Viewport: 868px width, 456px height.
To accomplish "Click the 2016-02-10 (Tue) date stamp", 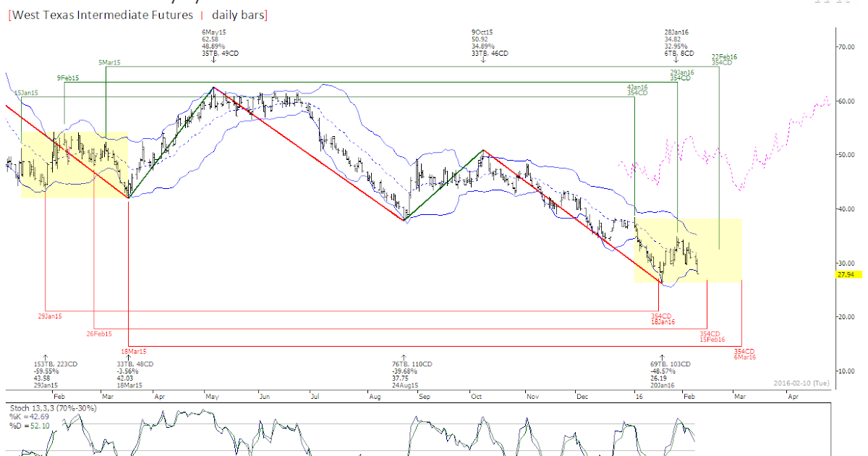I will point(800,383).
